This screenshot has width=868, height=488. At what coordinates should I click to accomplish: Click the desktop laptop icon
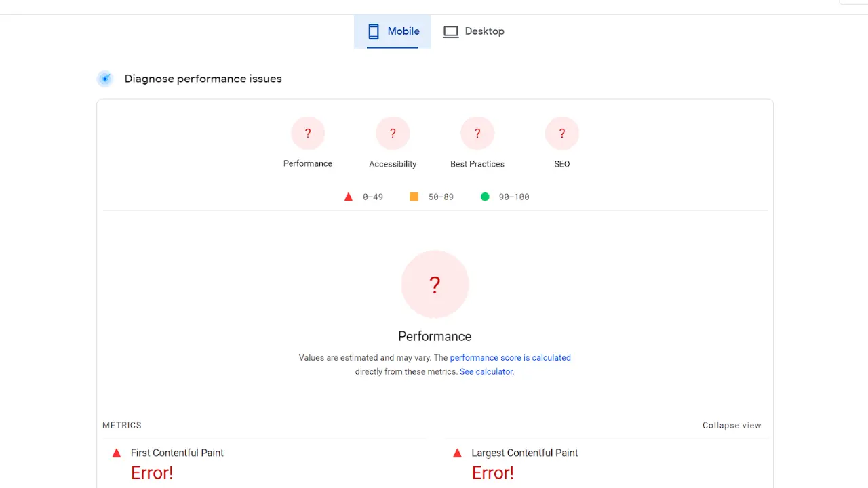click(x=451, y=31)
